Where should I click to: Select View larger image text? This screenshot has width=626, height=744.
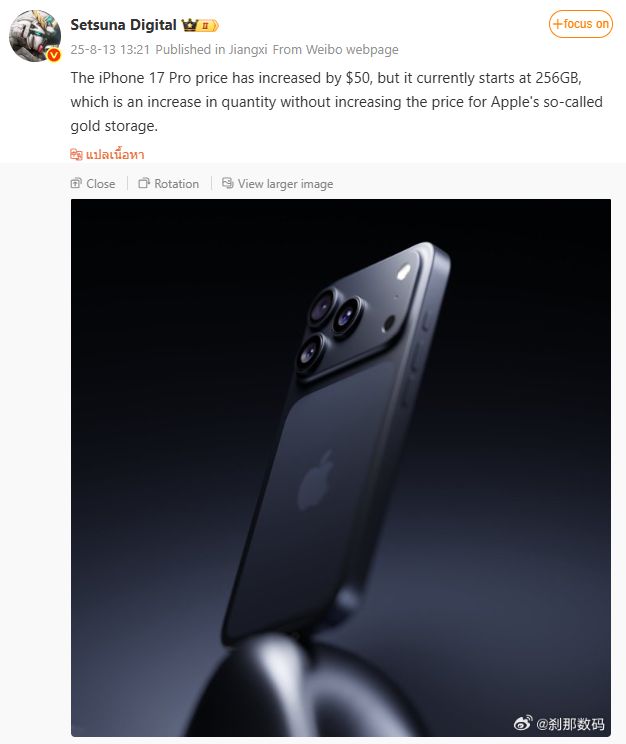[x=285, y=184]
